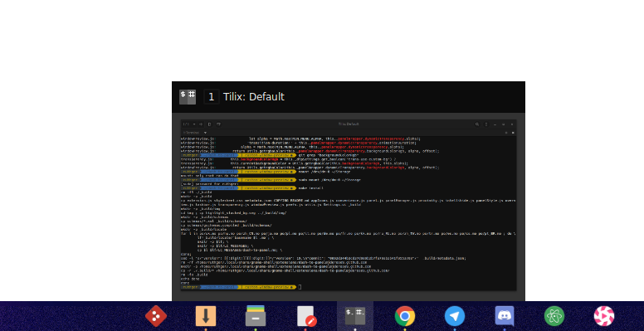Click the Tilix terminal icon in the dock
Image resolution: width=644 pixels, height=331 pixels.
pos(355,316)
